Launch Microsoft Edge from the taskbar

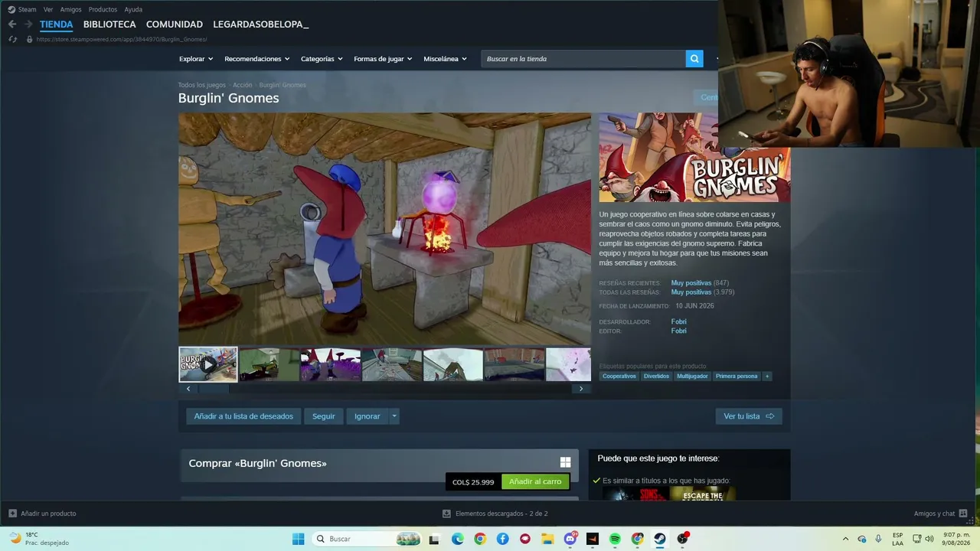457,539
